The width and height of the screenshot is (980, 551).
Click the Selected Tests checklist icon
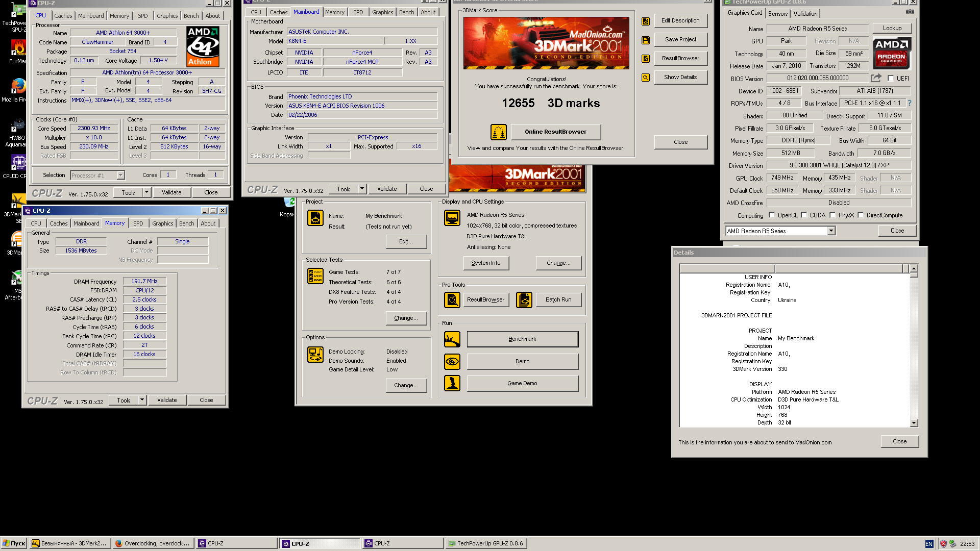(315, 276)
